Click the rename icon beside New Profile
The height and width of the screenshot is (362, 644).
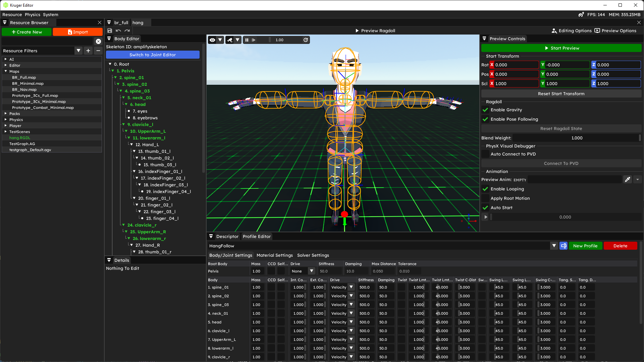tap(563, 246)
